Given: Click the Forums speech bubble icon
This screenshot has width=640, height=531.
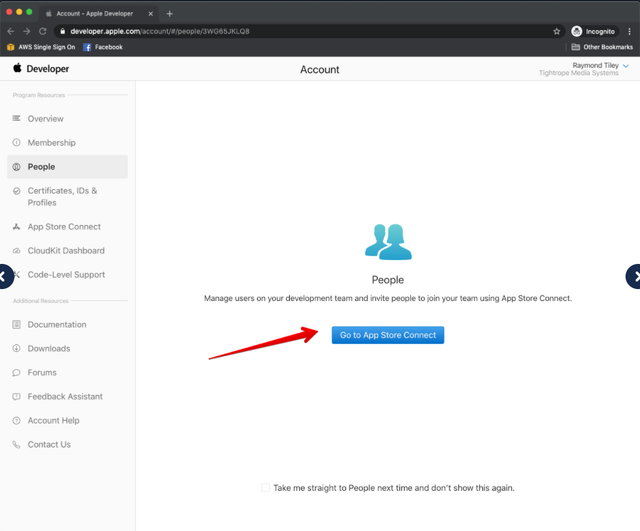Looking at the screenshot, I should tap(16, 373).
